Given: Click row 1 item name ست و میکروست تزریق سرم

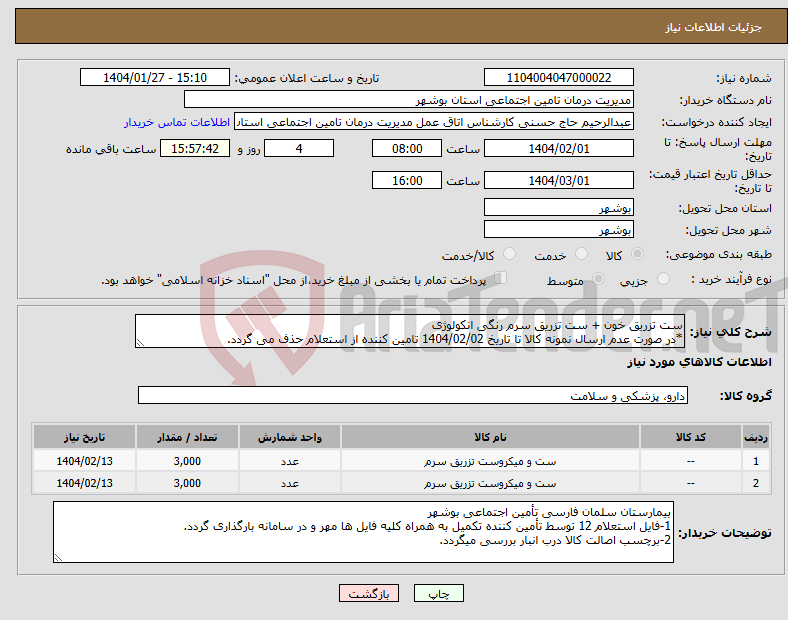Looking at the screenshot, I should click(x=490, y=461).
